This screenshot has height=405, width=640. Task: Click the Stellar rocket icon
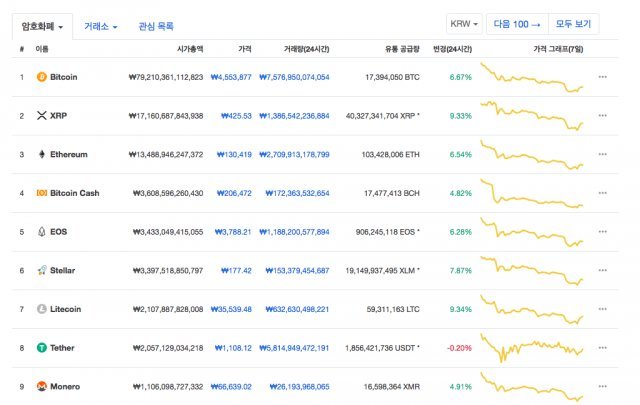(41, 270)
